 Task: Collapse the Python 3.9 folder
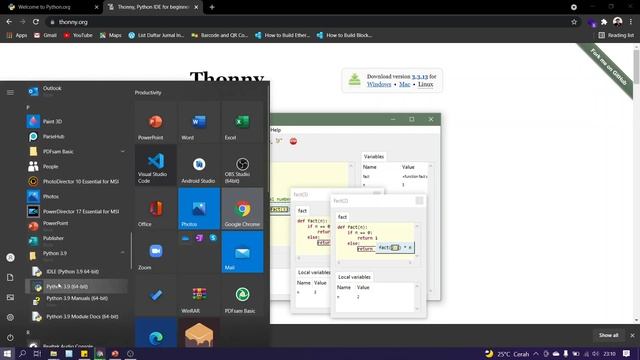76,255
